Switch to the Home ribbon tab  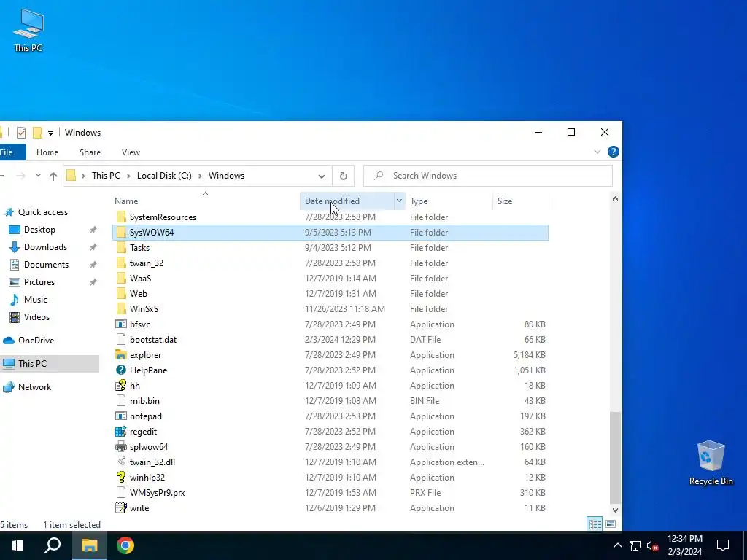pos(47,152)
